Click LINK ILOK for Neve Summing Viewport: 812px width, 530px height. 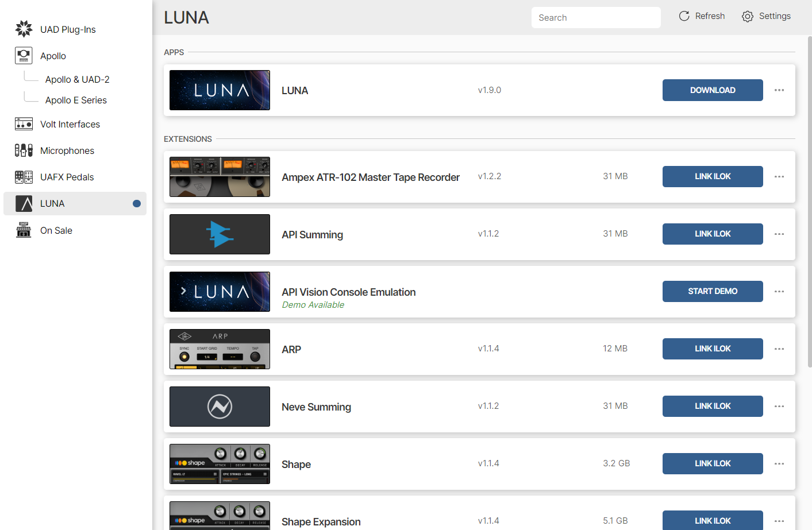point(713,406)
